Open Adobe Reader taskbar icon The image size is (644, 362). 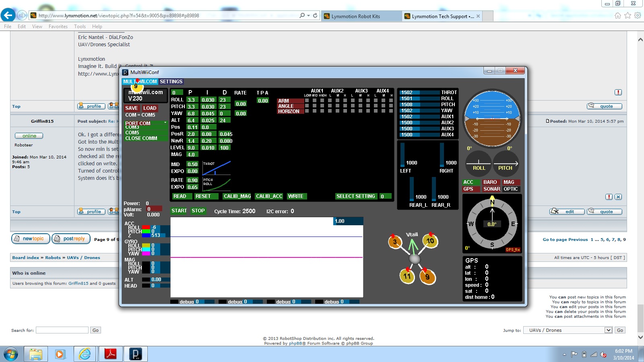point(110,354)
